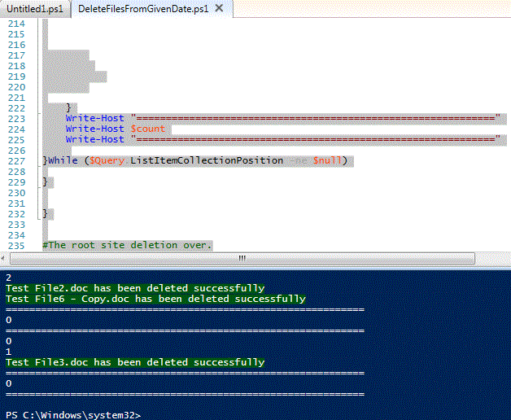Click the 'PS C:\Windows\system32>' console prompt
Screen dimensions: 511x420
73,415
